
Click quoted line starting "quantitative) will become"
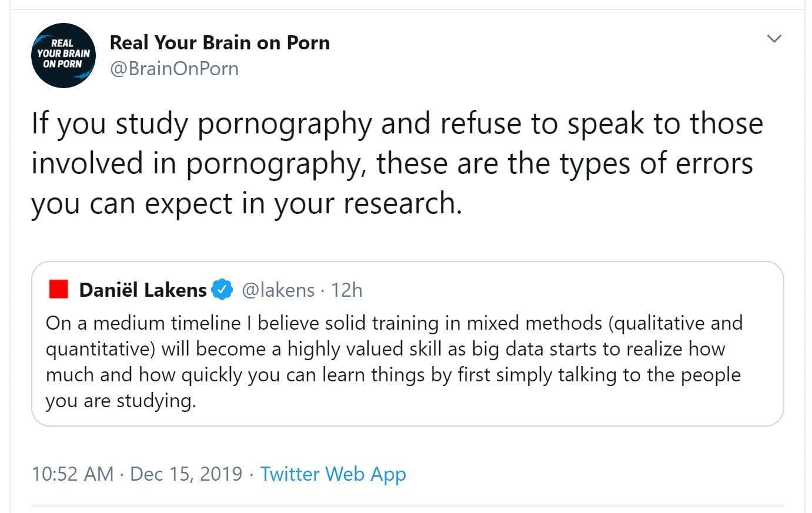(385, 349)
